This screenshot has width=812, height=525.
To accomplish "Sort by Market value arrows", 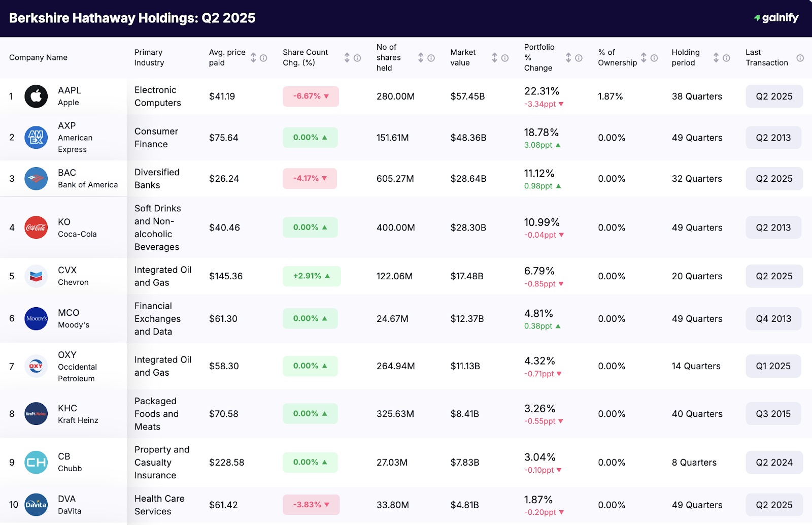I will (x=495, y=58).
